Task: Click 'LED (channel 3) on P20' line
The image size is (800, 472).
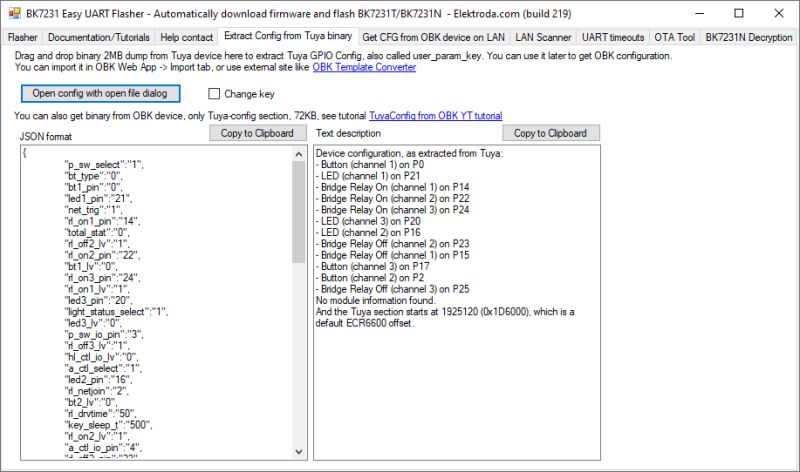Action: [368, 221]
